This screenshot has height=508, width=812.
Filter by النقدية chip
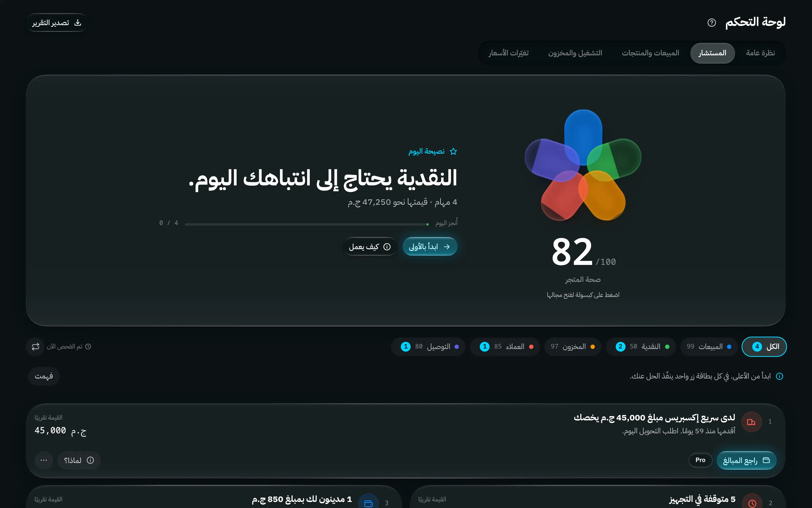[x=641, y=346]
